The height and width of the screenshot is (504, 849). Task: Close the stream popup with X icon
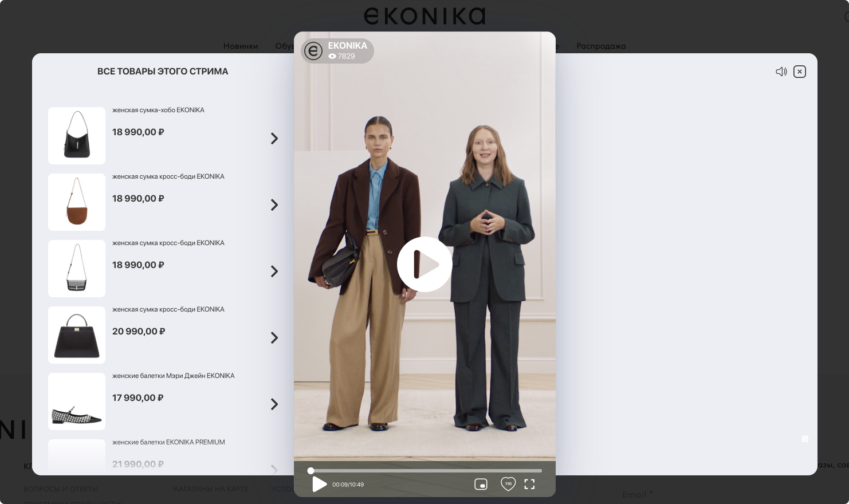click(x=800, y=72)
